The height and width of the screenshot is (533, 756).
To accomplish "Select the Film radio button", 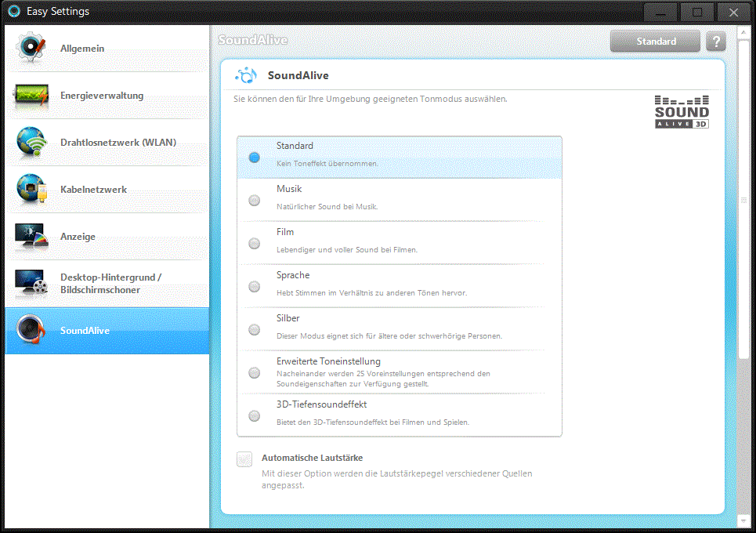I will click(254, 244).
